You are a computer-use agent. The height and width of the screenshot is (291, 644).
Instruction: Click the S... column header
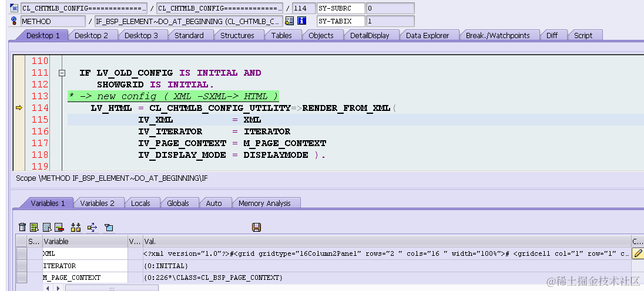(x=35, y=241)
